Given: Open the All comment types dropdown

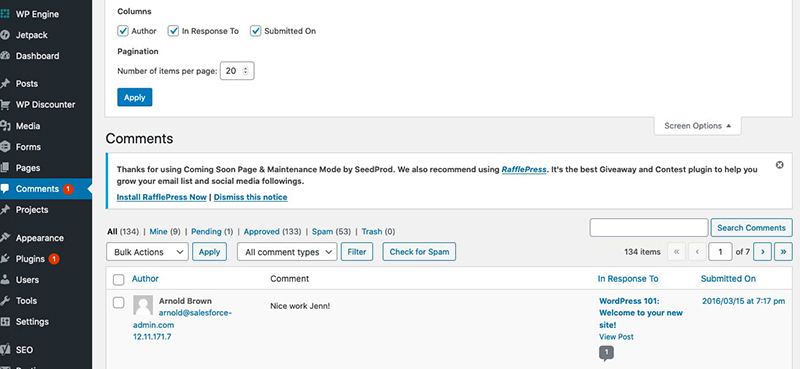Looking at the screenshot, I should [287, 252].
